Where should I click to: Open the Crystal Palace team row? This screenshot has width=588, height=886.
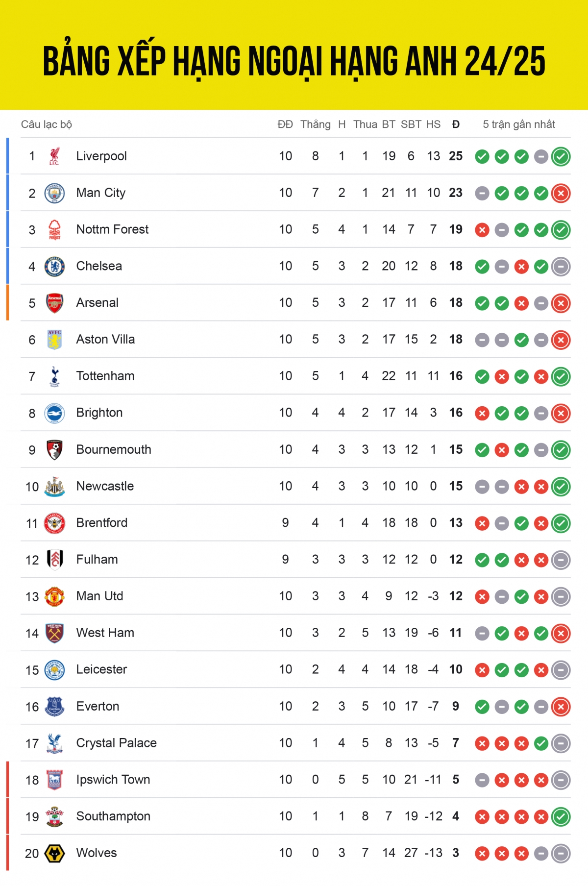point(295,743)
